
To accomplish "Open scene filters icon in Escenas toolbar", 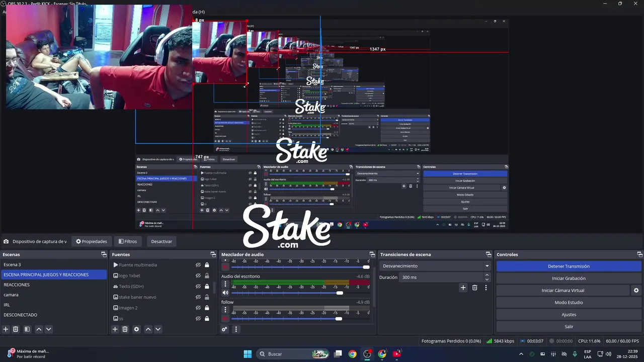I will point(27,329).
